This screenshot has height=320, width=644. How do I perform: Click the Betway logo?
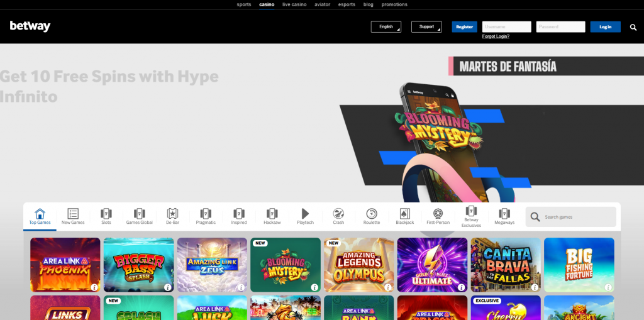pyautogui.click(x=30, y=26)
